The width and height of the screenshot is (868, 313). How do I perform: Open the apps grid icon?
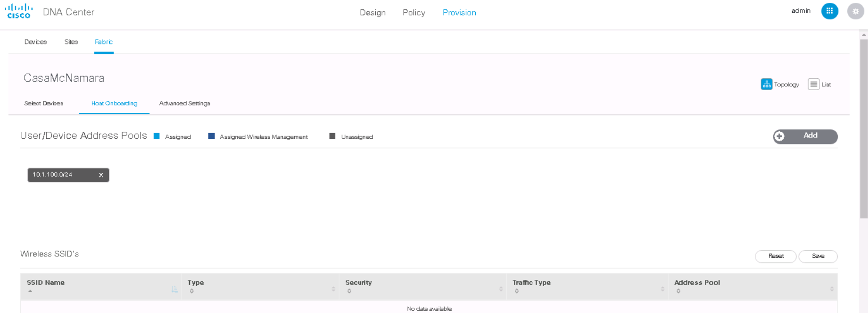tap(829, 11)
